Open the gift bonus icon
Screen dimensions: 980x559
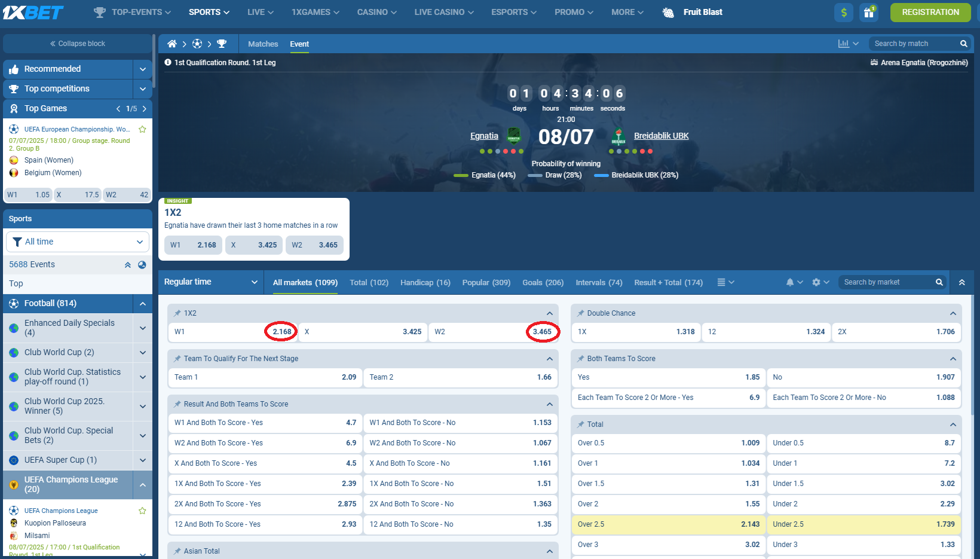coord(869,12)
